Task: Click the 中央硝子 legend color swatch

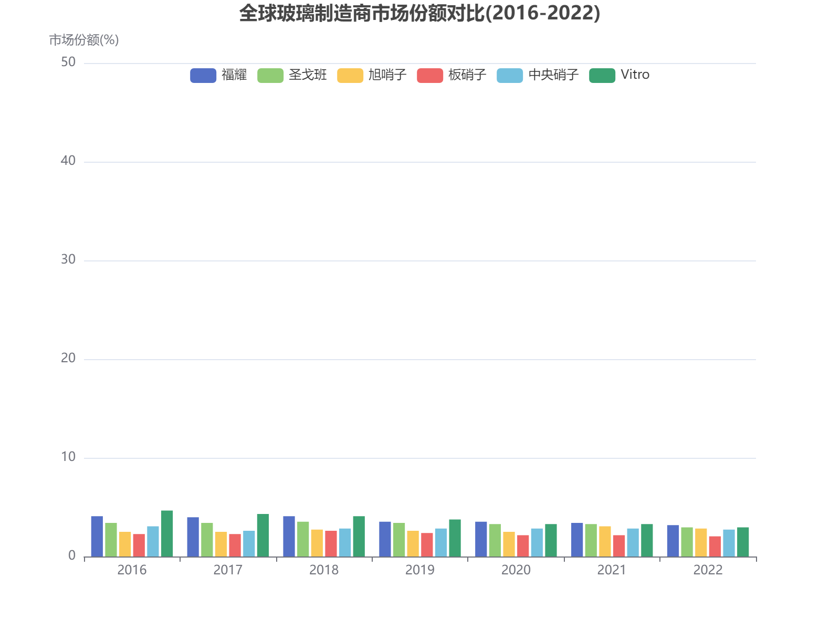Action: click(x=510, y=75)
